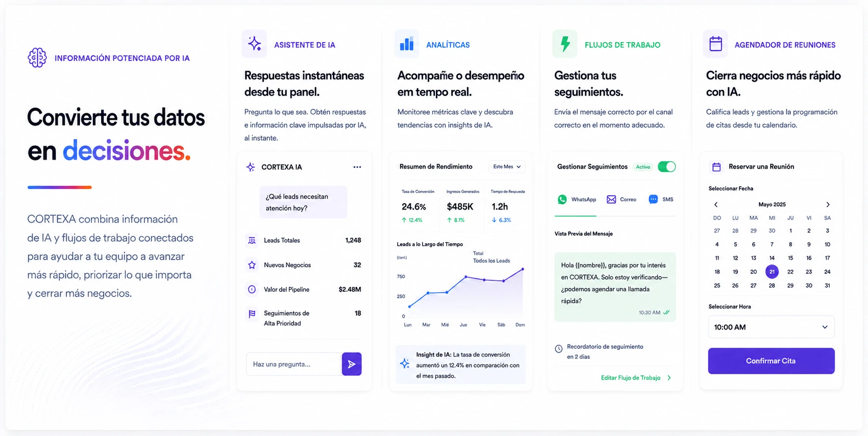Click the sparkle icon next to CORTEXA IA

click(250, 167)
